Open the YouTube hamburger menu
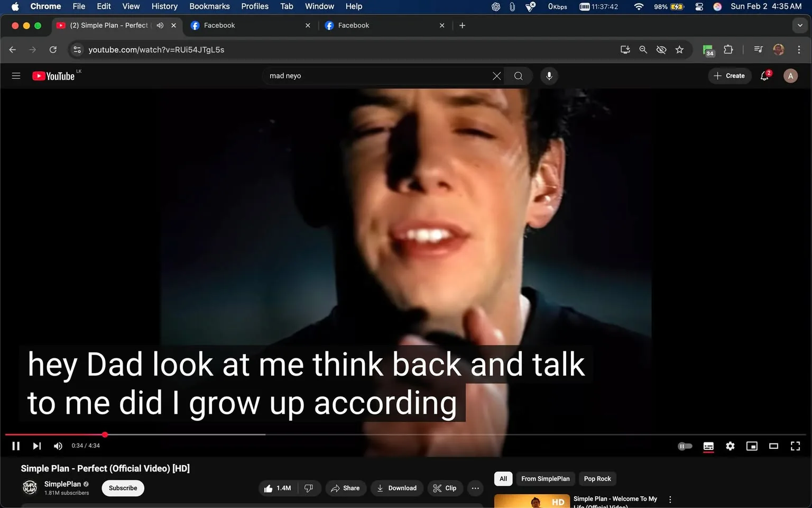812x508 pixels. click(16, 75)
